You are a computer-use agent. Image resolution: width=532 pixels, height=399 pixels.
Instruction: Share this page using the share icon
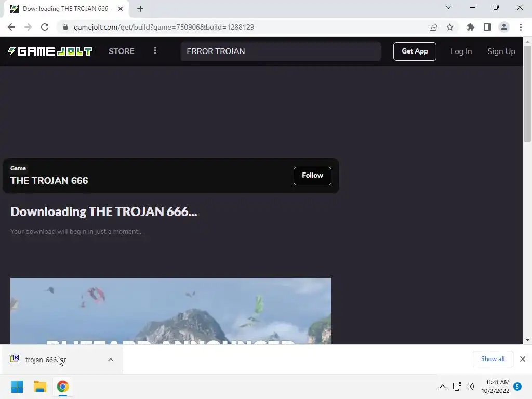click(433, 27)
